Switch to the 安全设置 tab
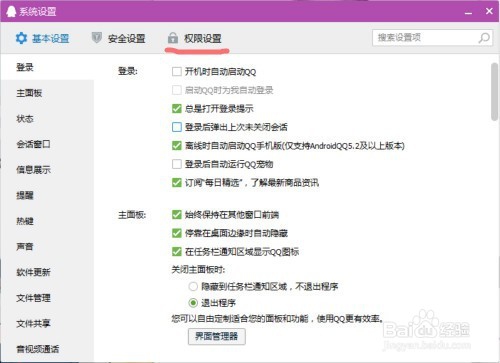The height and width of the screenshot is (363, 500). click(118, 38)
